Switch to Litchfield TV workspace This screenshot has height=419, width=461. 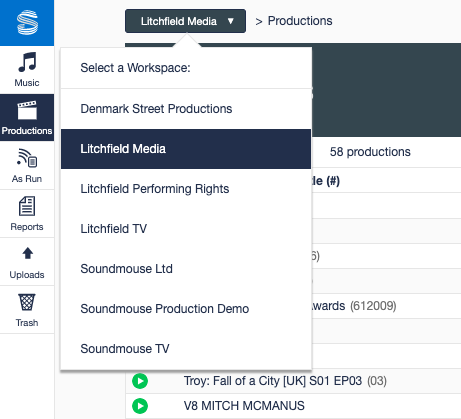pos(186,229)
